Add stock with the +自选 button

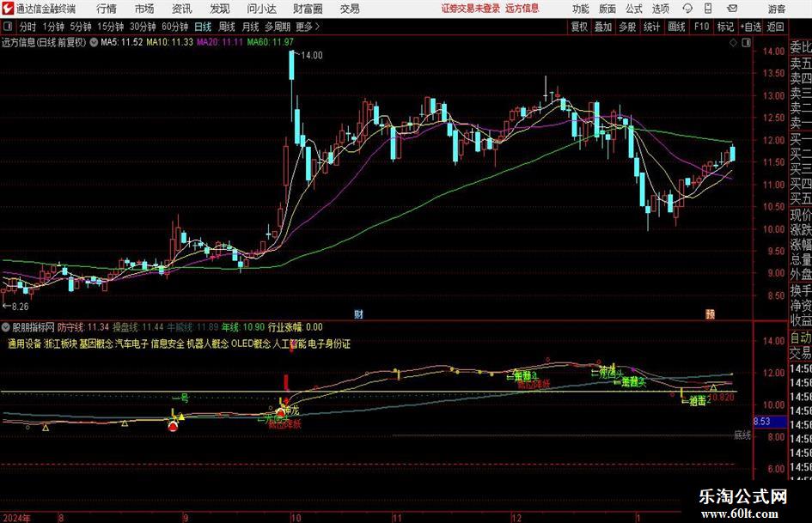tap(751, 27)
